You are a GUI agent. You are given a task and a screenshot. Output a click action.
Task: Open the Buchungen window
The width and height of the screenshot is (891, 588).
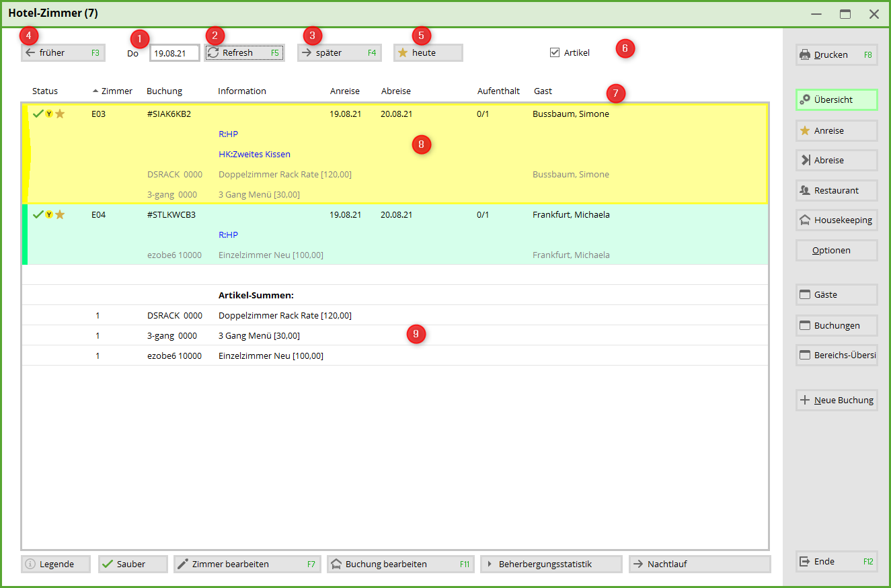[x=837, y=326]
